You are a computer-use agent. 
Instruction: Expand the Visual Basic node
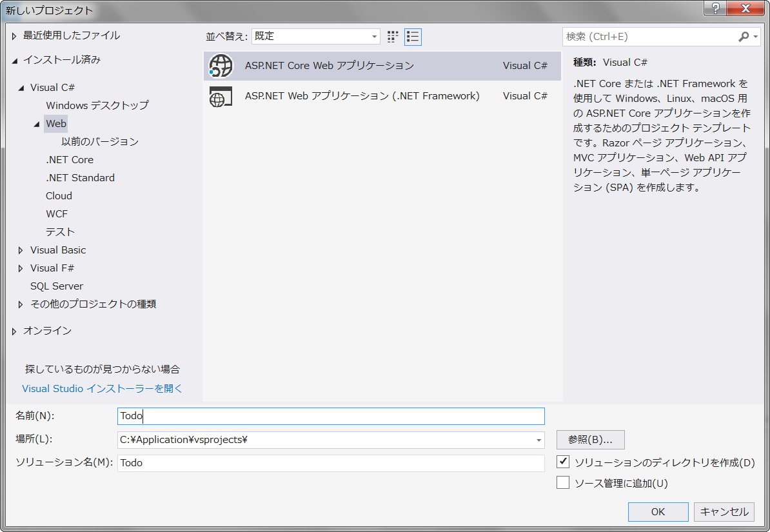(x=20, y=250)
